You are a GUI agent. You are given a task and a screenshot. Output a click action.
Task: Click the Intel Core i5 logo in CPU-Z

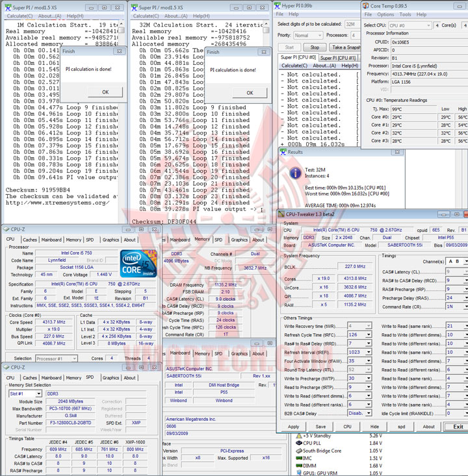pos(138,264)
